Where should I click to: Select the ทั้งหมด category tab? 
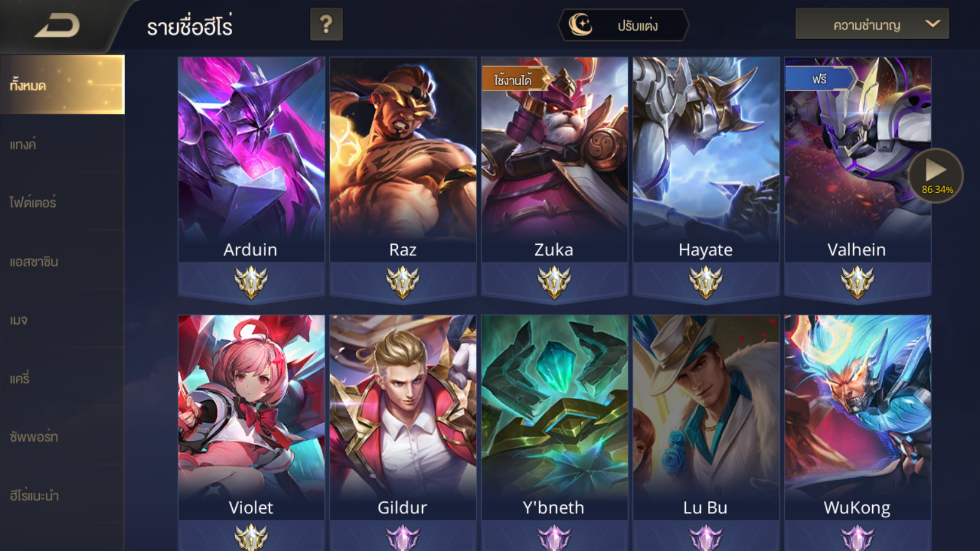click(62, 84)
